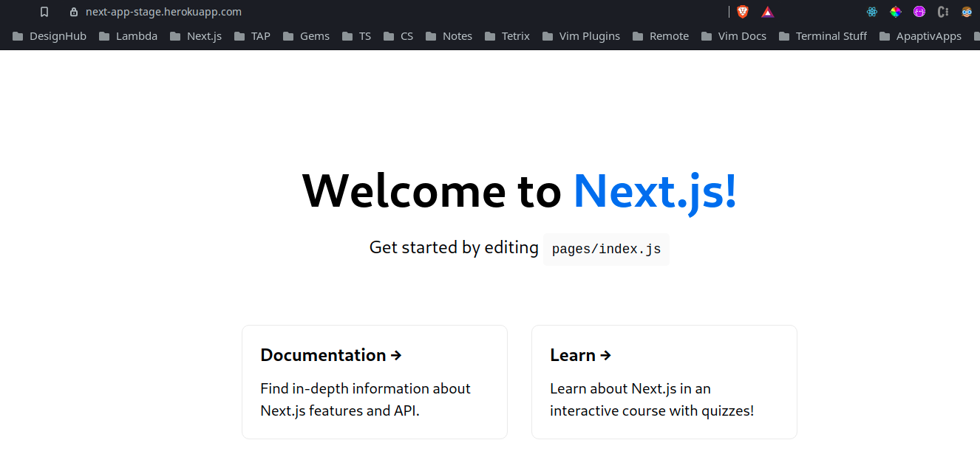This screenshot has width=980, height=457.
Task: Open the color wheel picker extension
Action: pos(895,12)
